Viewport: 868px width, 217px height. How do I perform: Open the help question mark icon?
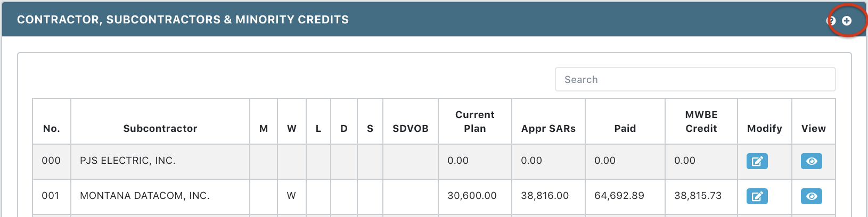pyautogui.click(x=831, y=21)
